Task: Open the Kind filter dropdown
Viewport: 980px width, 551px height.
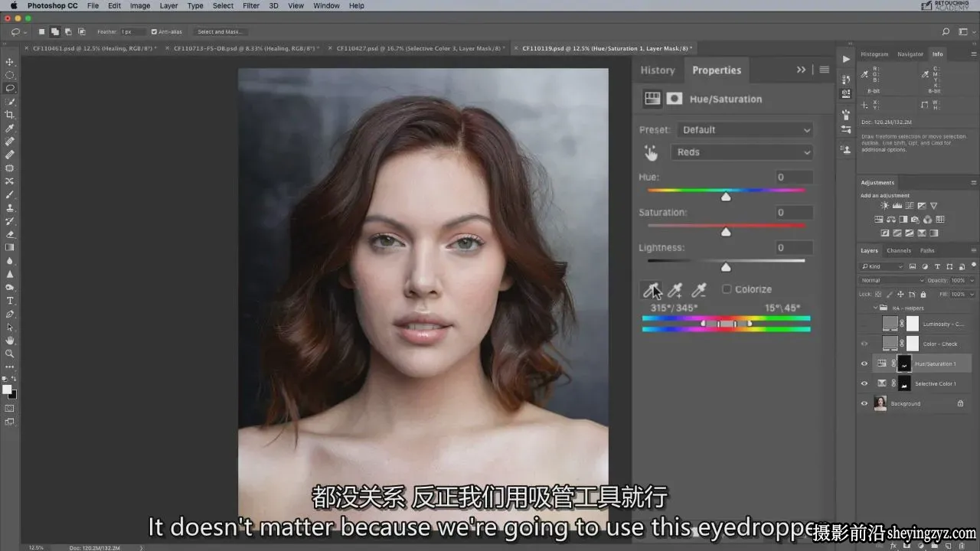Action: (882, 266)
